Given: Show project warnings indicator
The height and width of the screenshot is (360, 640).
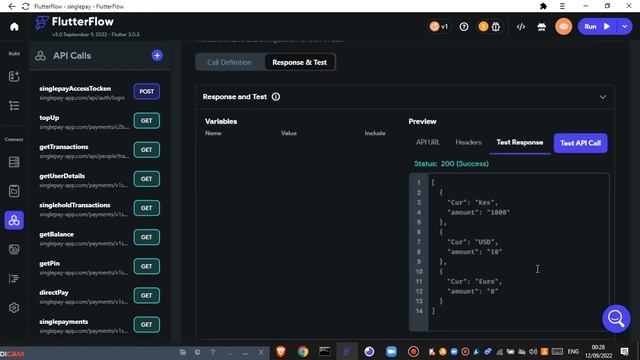Looking at the screenshot, I should click(x=483, y=27).
